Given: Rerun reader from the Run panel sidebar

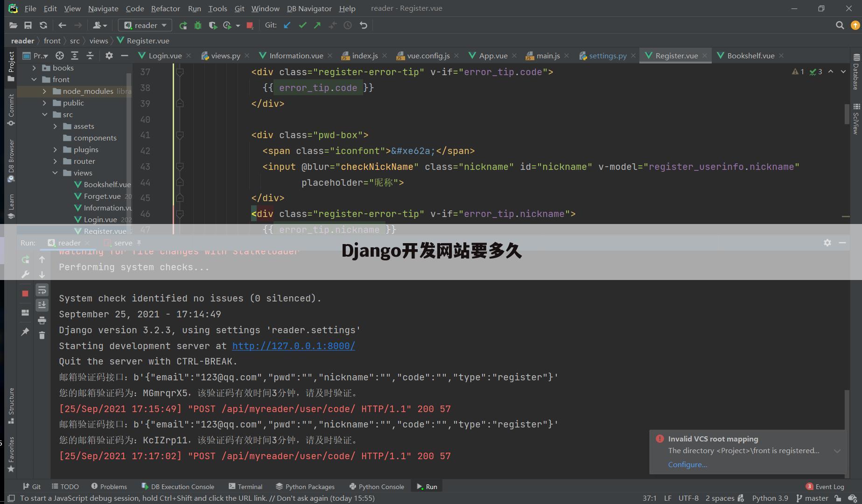Looking at the screenshot, I should (x=25, y=259).
